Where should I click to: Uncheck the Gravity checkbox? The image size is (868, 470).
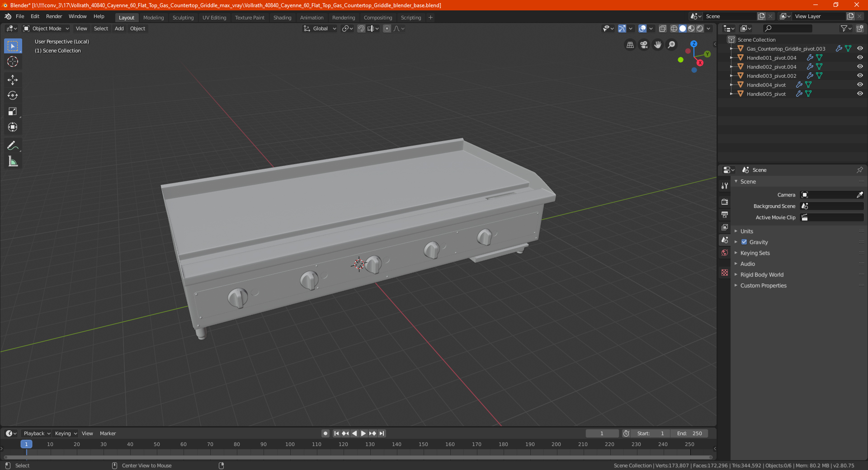click(x=744, y=242)
